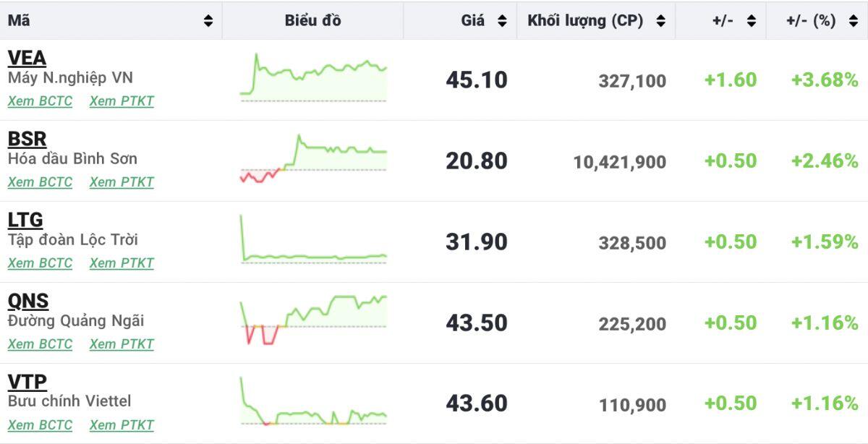The width and height of the screenshot is (868, 444).
Task: Sort by Giá column arrow icon
Action: pyautogui.click(x=502, y=21)
